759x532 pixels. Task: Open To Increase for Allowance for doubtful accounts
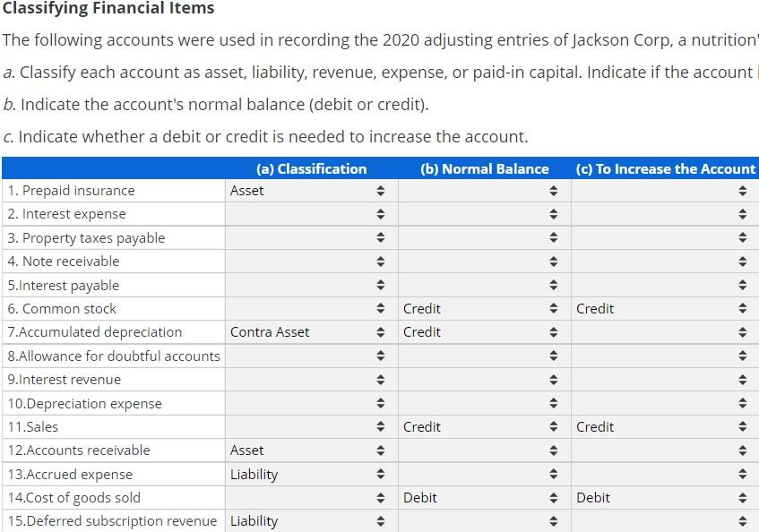tap(665, 356)
